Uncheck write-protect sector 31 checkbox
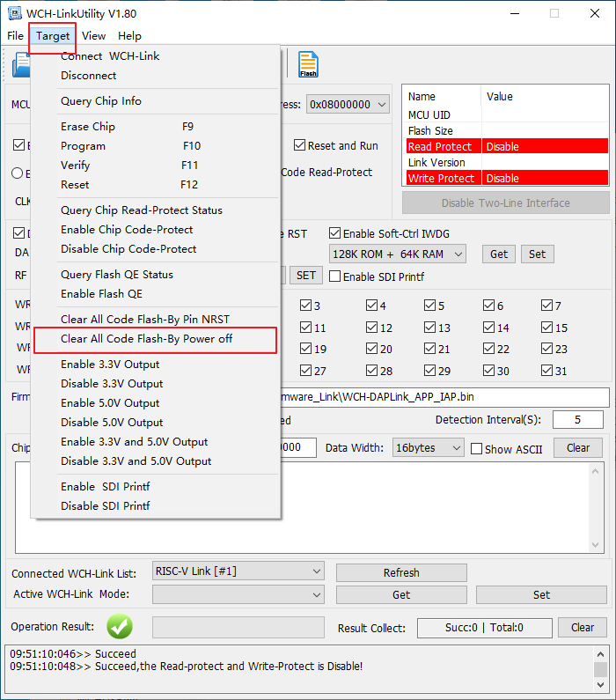 click(x=547, y=371)
